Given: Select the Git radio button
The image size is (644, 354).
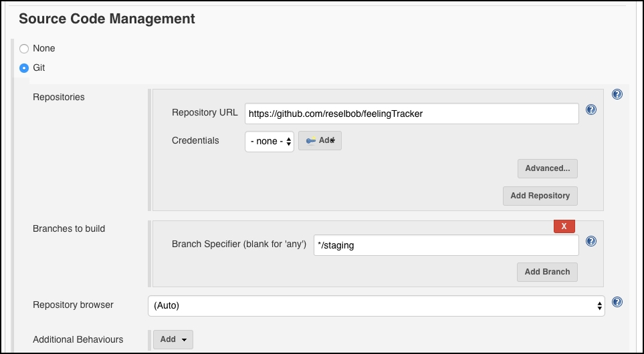Looking at the screenshot, I should [24, 68].
